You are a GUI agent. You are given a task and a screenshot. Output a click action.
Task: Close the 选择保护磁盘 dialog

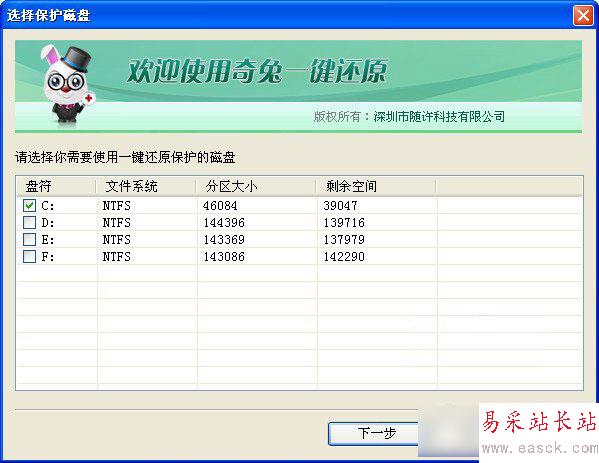tap(583, 16)
